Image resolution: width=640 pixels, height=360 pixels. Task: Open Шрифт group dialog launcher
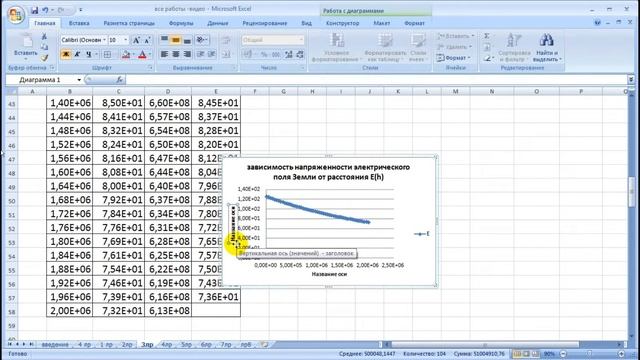click(x=150, y=68)
